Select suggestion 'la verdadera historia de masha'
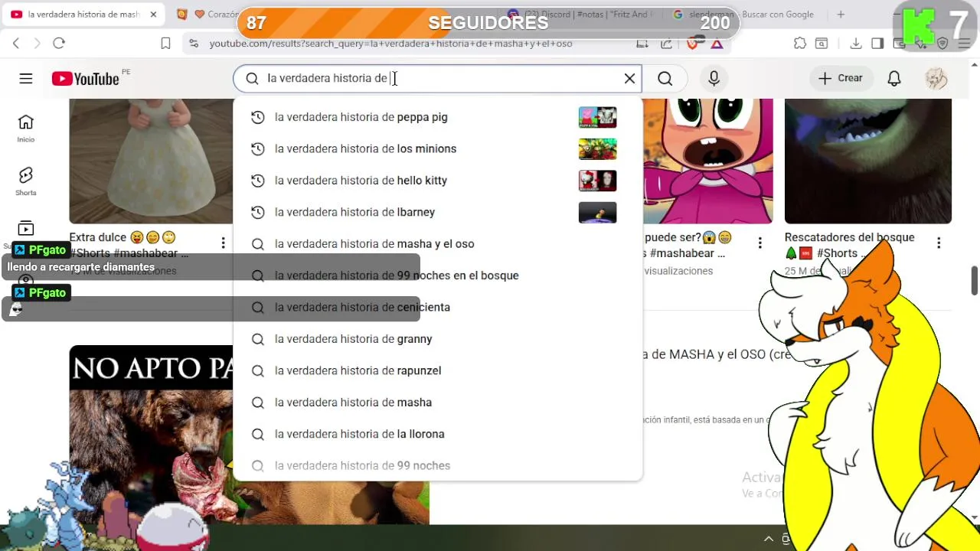This screenshot has width=980, height=551. [x=437, y=403]
